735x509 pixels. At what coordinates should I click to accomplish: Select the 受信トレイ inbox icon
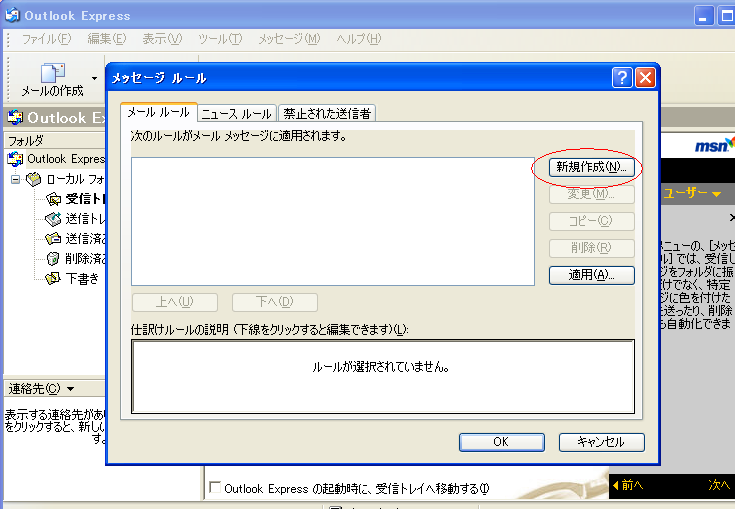[53, 199]
